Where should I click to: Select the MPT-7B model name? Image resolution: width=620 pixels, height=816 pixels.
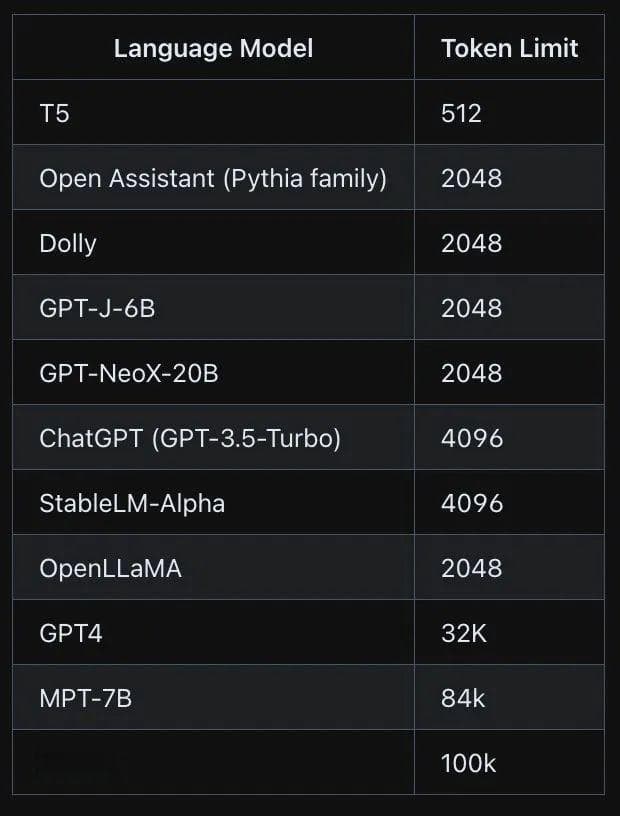point(86,698)
